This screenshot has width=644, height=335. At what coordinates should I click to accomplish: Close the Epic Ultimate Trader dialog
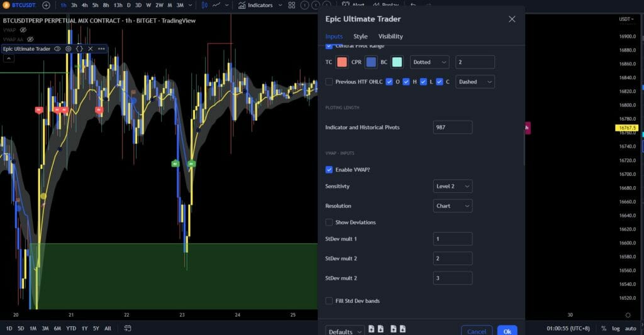[512, 19]
